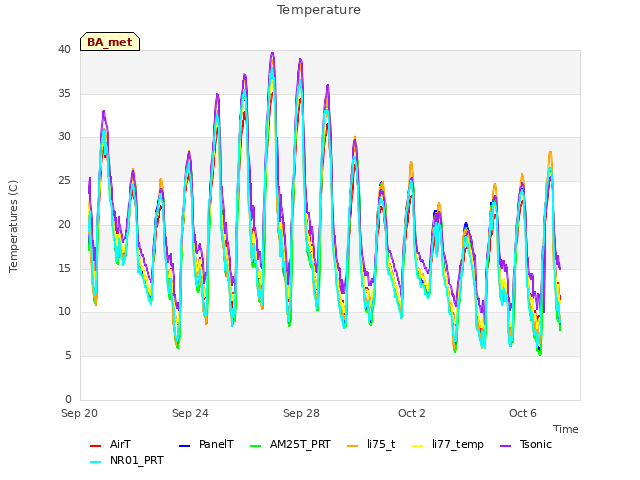Click the Sep 20 x-axis tick label
The width and height of the screenshot is (640, 480).
pos(79,413)
